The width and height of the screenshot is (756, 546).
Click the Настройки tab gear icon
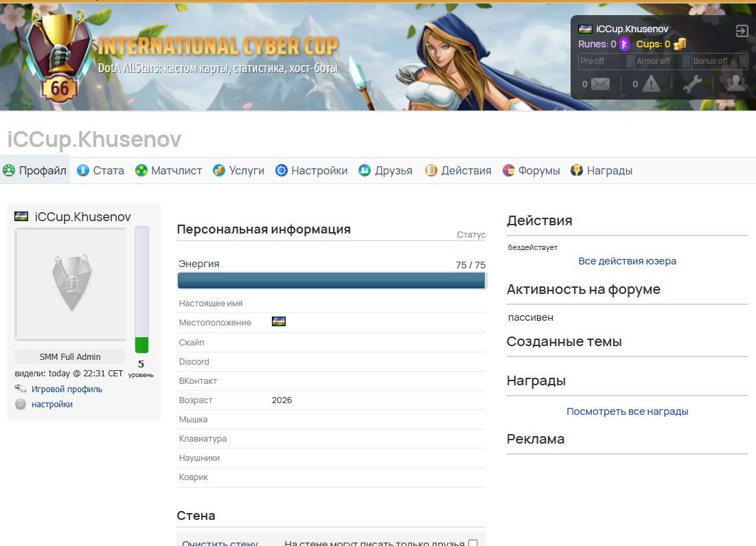[x=282, y=170]
